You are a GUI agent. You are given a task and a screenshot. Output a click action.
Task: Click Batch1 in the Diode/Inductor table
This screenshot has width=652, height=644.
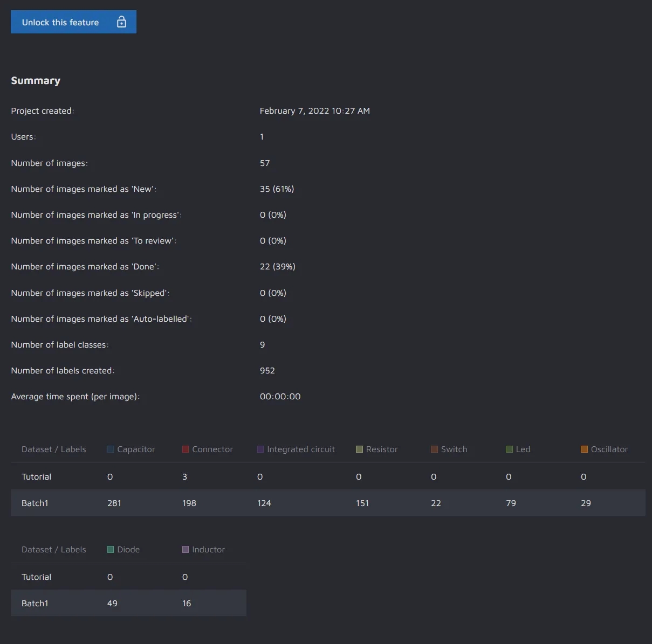(x=35, y=603)
